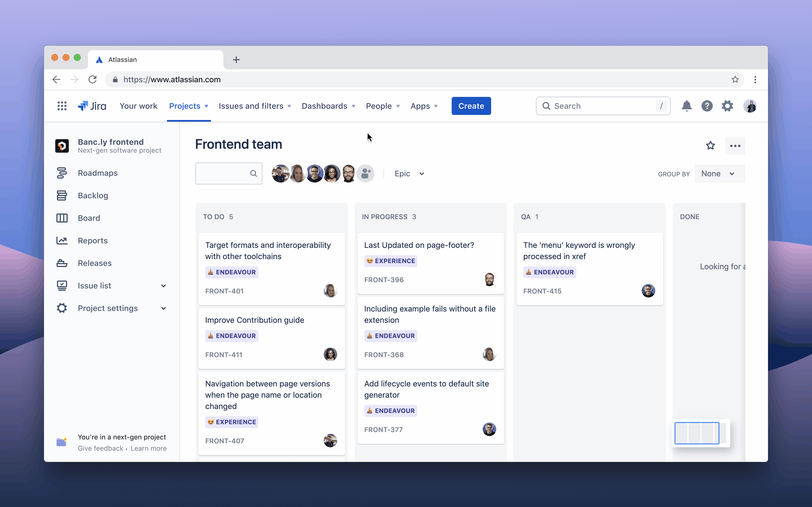Click the Project settings icon in sidebar
The height and width of the screenshot is (507, 812).
tap(62, 308)
